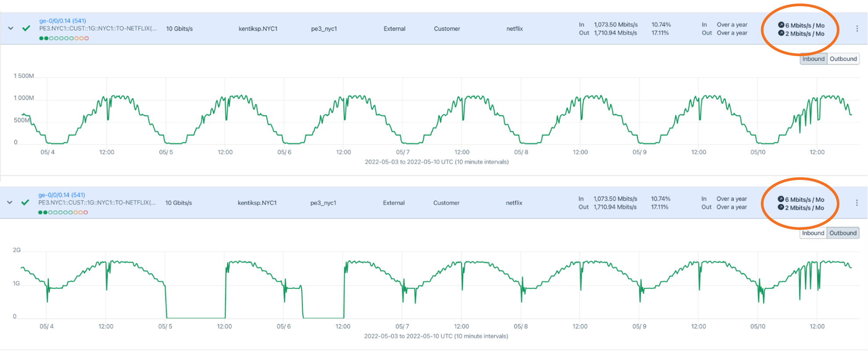The image size is (868, 351).
Task: Open the kebab menu on the second interface row
Action: pos(857,203)
